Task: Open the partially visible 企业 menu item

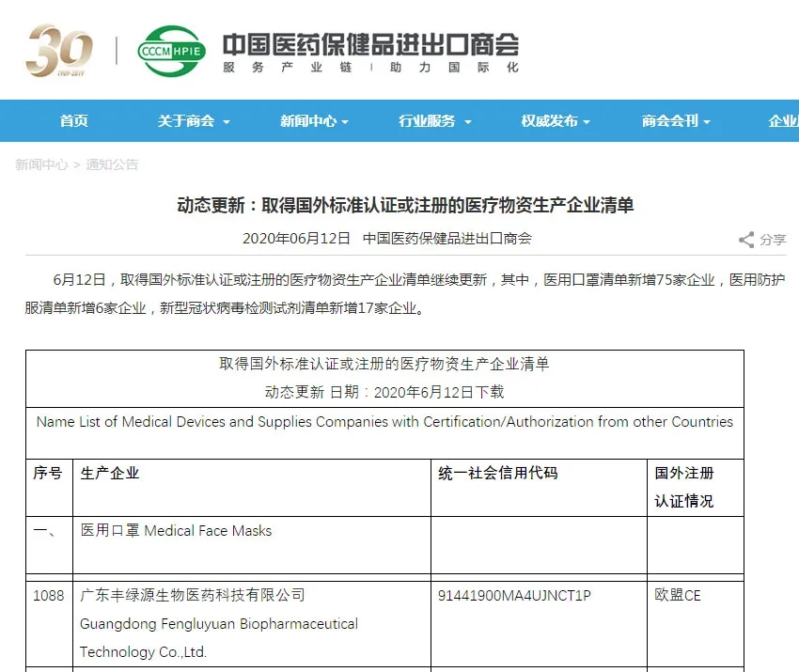Action: (x=784, y=120)
